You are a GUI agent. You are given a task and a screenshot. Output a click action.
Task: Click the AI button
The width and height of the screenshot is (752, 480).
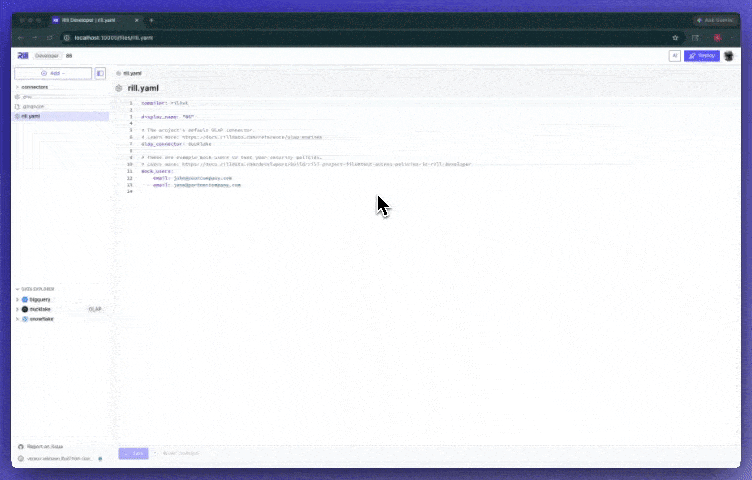[675, 56]
